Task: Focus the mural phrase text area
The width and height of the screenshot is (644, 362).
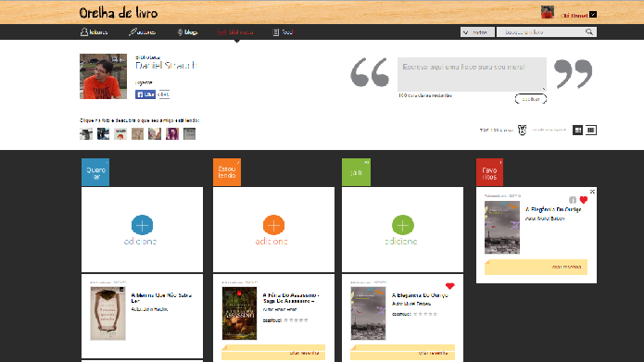Action: [472, 74]
